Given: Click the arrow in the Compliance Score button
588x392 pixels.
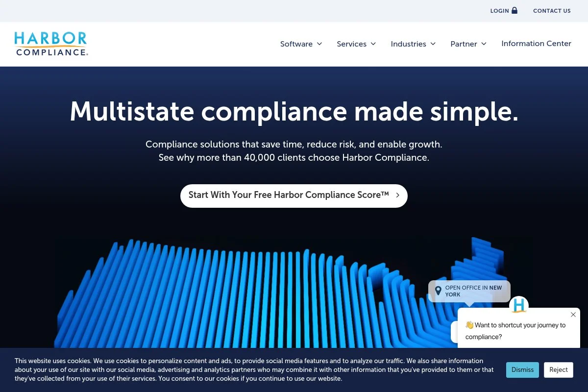Looking at the screenshot, I should pyautogui.click(x=398, y=195).
